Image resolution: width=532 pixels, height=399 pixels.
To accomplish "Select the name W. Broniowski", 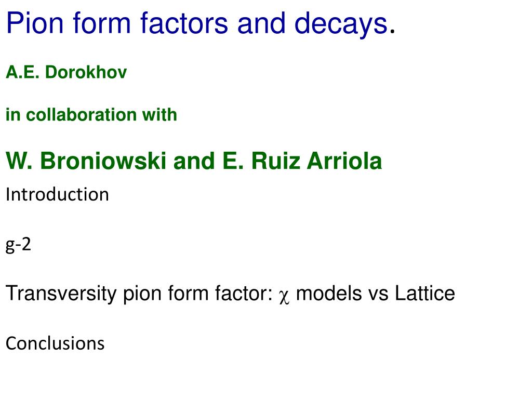I will (x=86, y=160).
